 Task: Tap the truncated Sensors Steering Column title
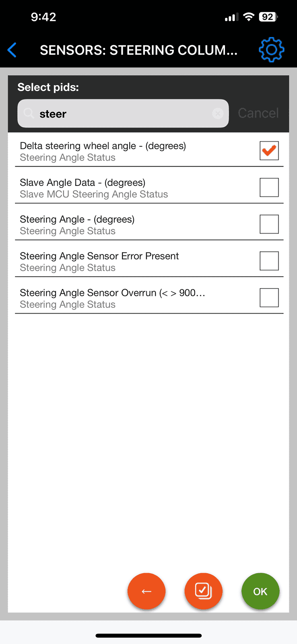tap(139, 50)
